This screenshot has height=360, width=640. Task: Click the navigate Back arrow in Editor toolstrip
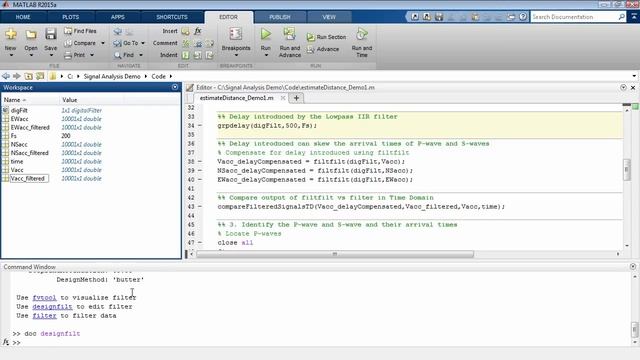118,31
